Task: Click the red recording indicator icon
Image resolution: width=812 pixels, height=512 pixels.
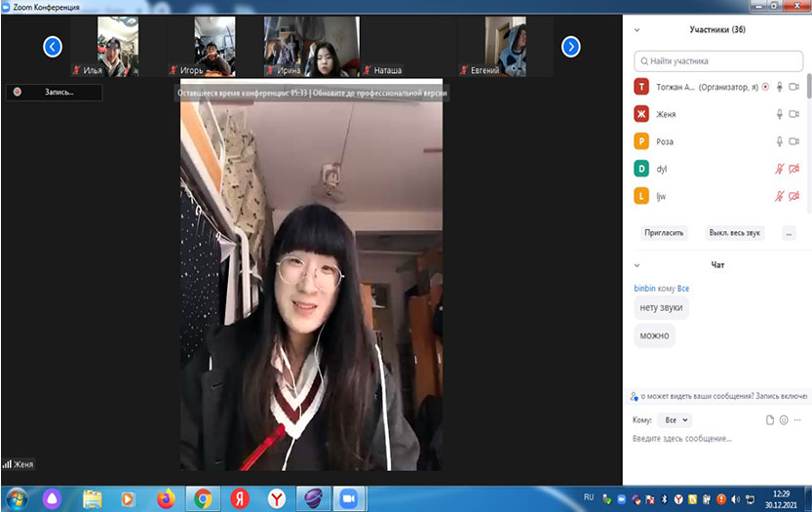Action: point(18,93)
